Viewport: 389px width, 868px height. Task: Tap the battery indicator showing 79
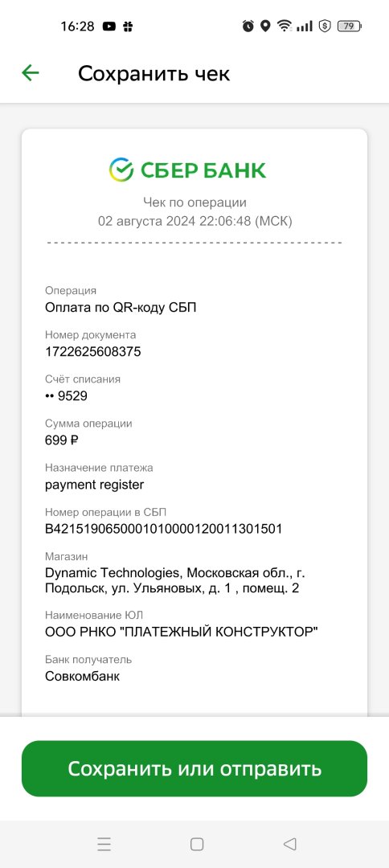click(x=349, y=26)
